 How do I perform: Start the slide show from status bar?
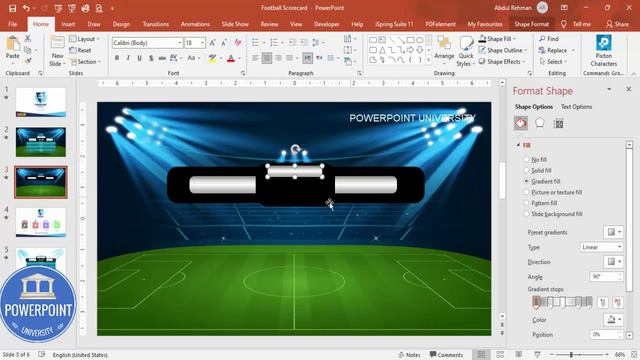pos(537,355)
